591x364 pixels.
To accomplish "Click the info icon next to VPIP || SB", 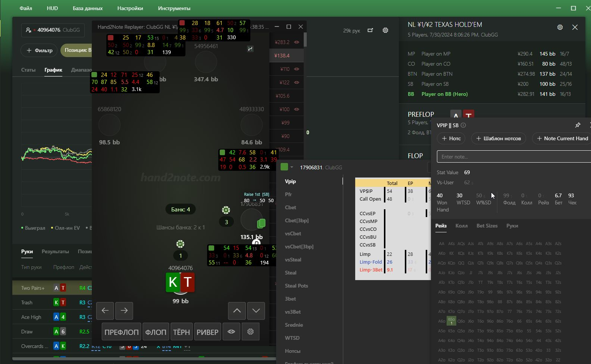I will click(x=463, y=125).
